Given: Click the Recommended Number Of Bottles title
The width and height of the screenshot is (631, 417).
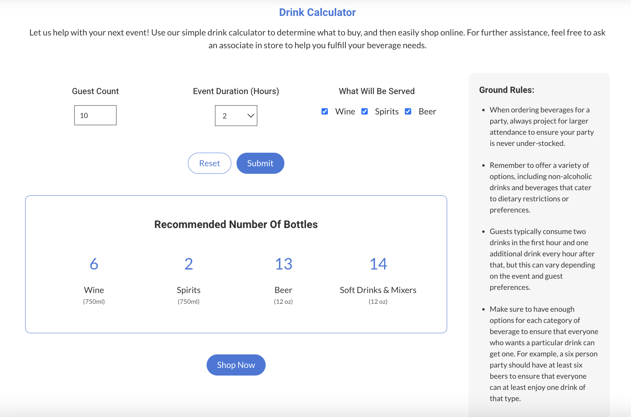Looking at the screenshot, I should 236,225.
